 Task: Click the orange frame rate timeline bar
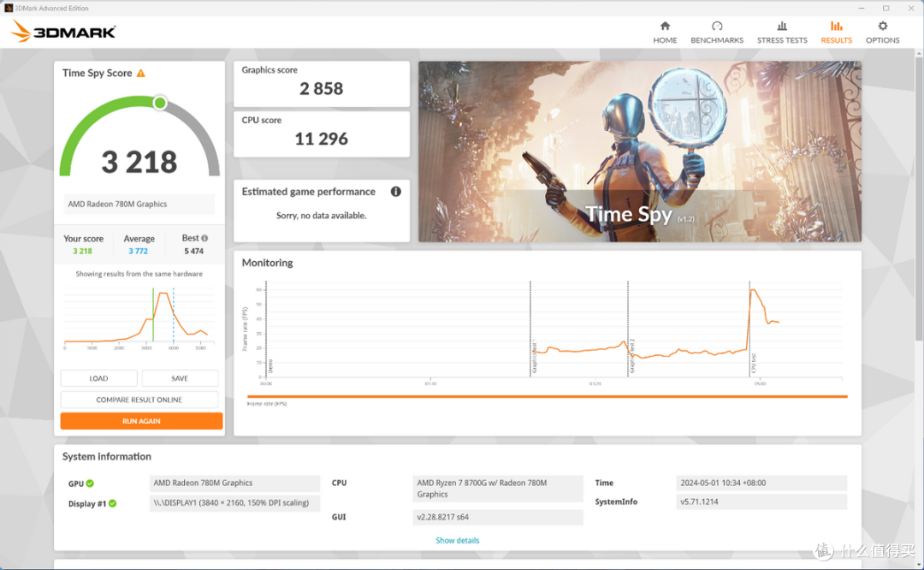click(548, 397)
